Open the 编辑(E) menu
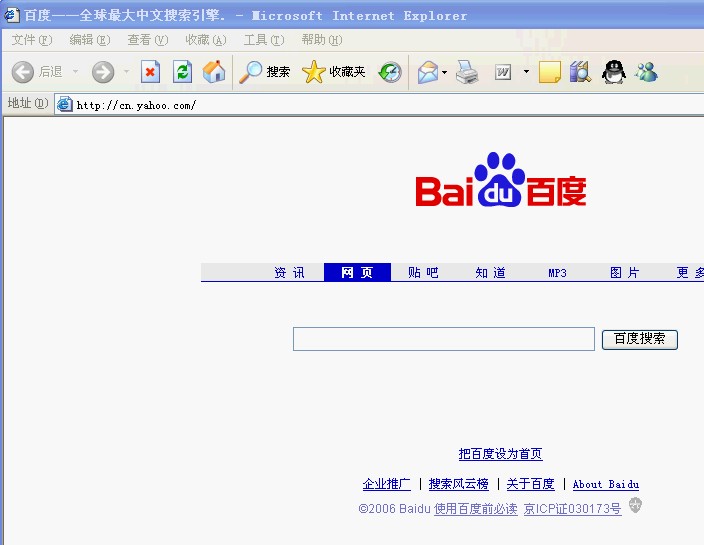The image size is (704, 545). pyautogui.click(x=89, y=40)
